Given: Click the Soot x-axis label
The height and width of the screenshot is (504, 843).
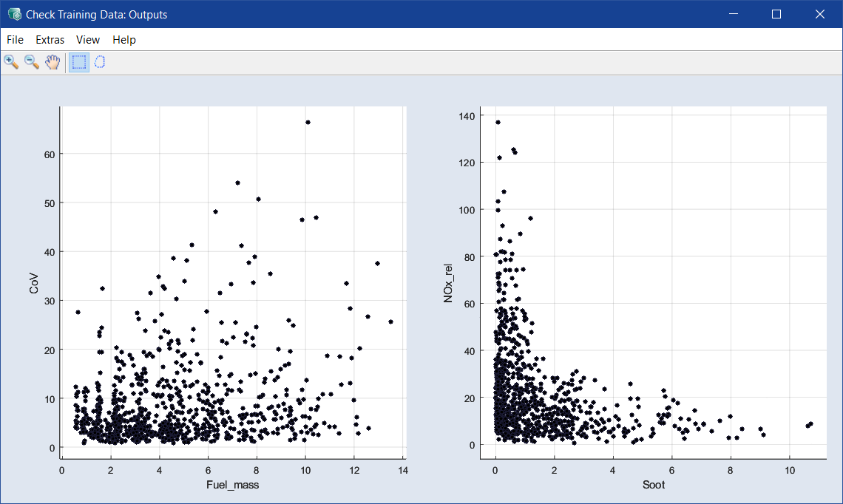Looking at the screenshot, I should click(653, 485).
